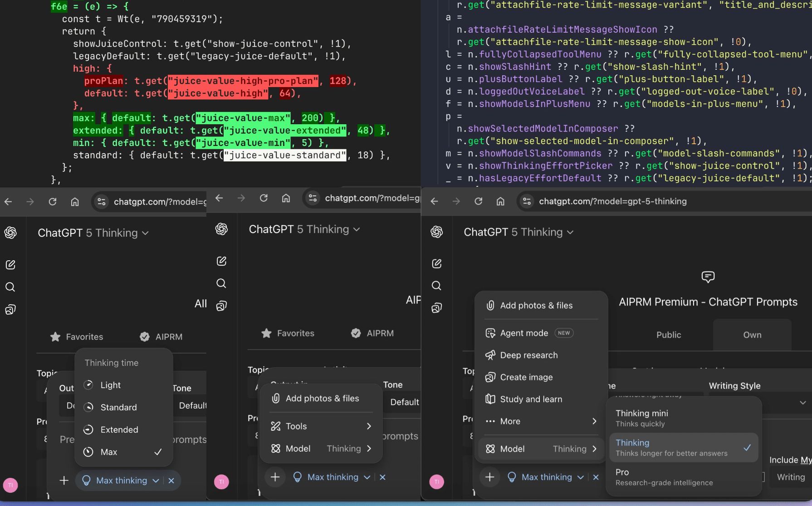Open Writing Style dropdown chevron
This screenshot has width=812, height=506.
point(802,403)
